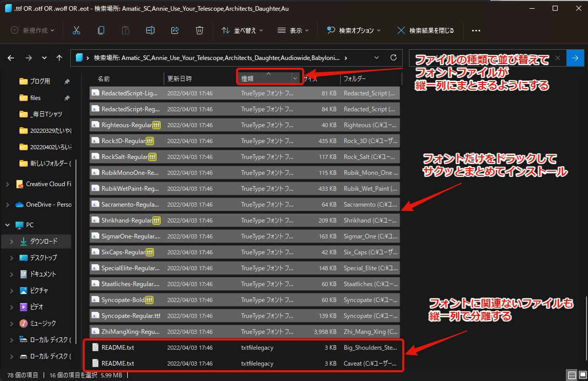Click the cut scissors icon in toolbar
This screenshot has width=588, height=381.
point(76,30)
